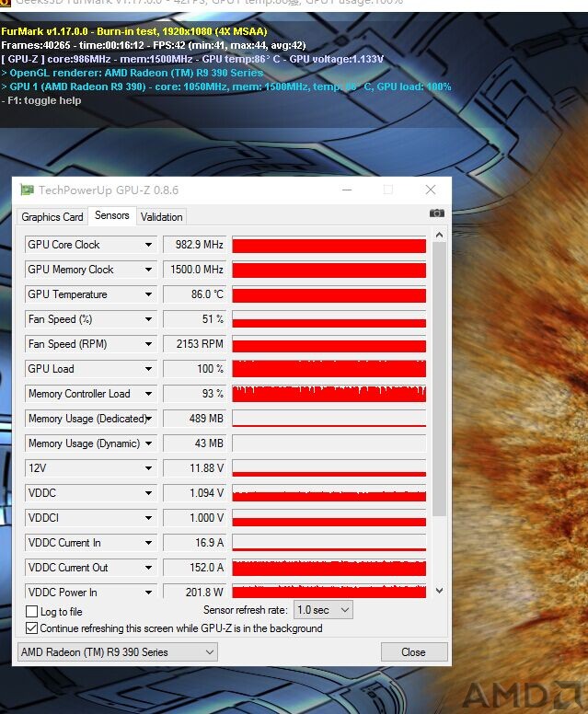The height and width of the screenshot is (714, 588).
Task: Enable the Log to file checkbox
Action: pos(31,611)
